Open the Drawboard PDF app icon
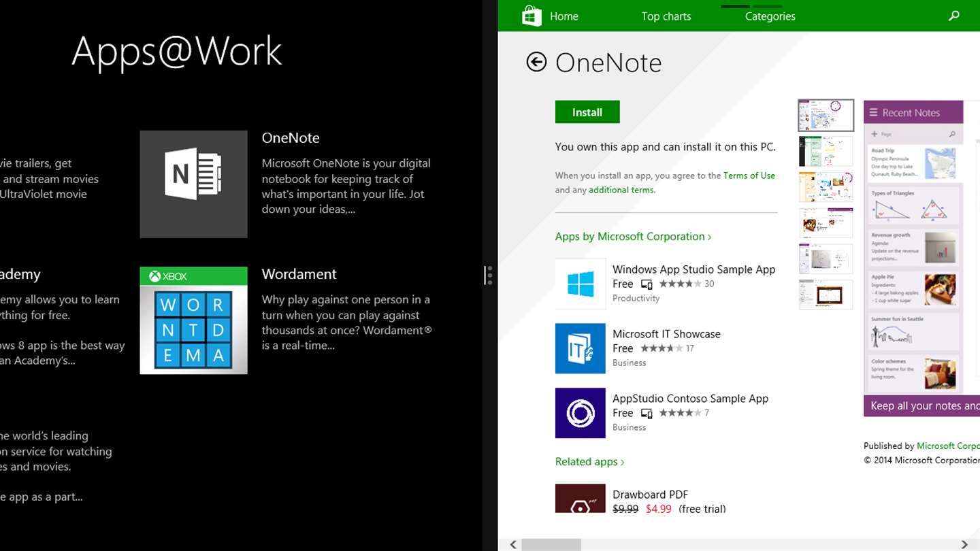The height and width of the screenshot is (551, 980). pos(580,498)
